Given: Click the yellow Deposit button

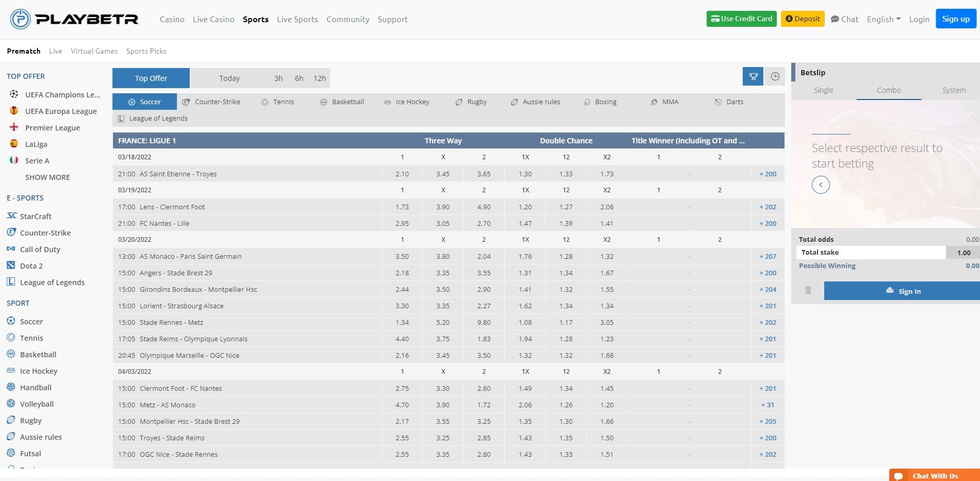Looking at the screenshot, I should [x=803, y=19].
